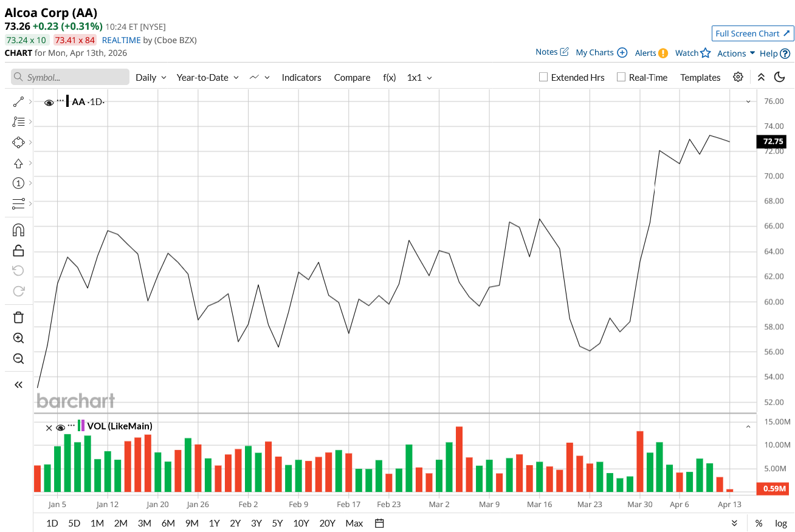This screenshot has height=532, width=795.
Task: Open the Year-to-Date period dropdown
Action: (208, 77)
